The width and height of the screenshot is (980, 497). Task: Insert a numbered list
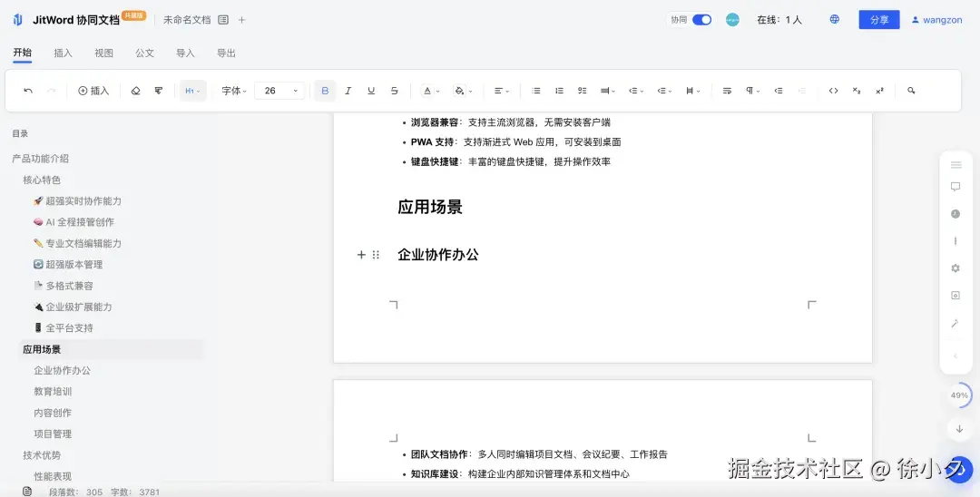pyautogui.click(x=559, y=91)
